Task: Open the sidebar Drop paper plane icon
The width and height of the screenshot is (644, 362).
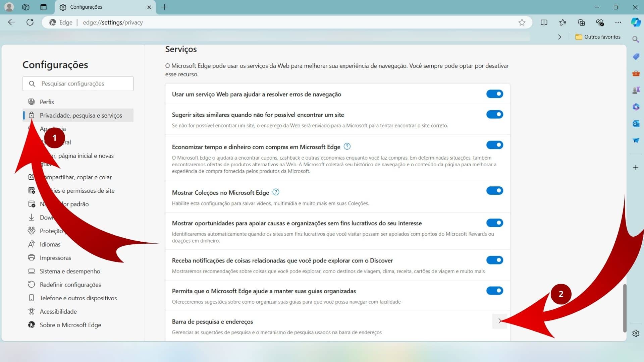Action: 636,140
